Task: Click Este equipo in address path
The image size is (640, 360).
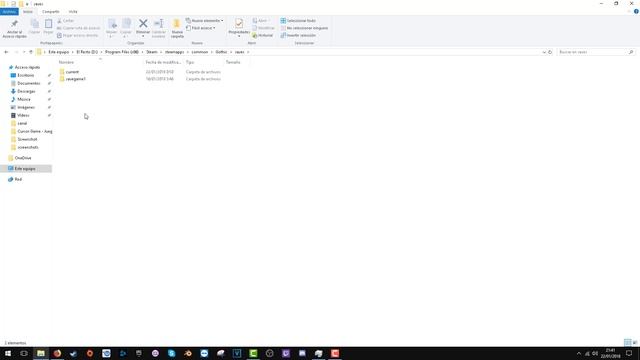Action: tap(58, 52)
